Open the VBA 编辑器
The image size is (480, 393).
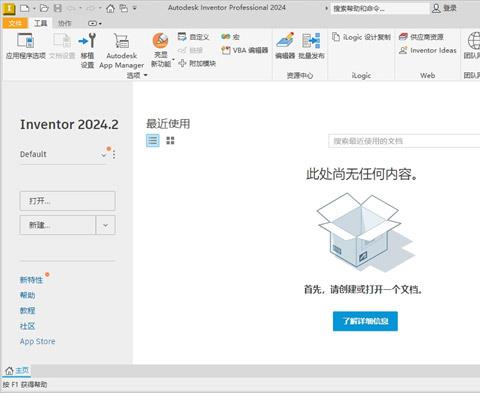tap(244, 50)
